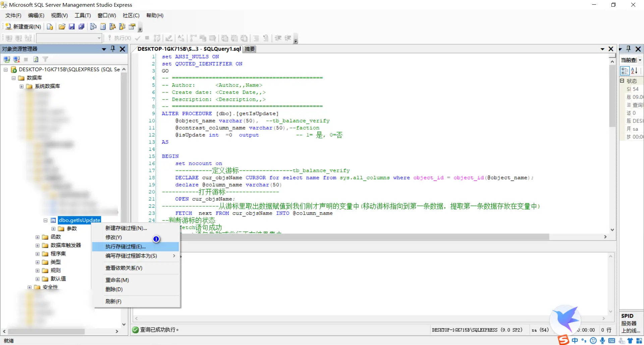This screenshot has width=644, height=345.
Task: Select the dbo.getIsUpdate stored procedure
Action: pyautogui.click(x=79, y=220)
